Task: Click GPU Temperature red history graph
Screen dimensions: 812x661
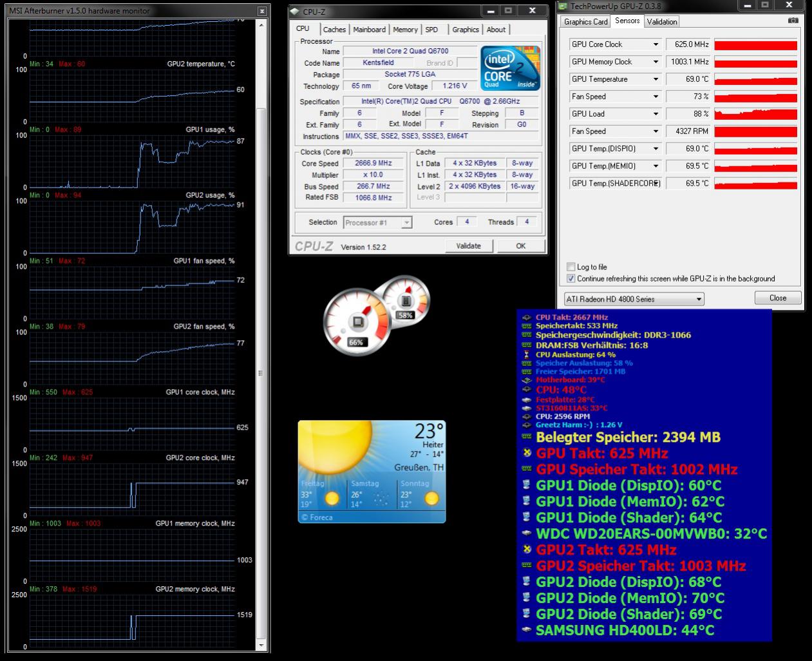Action: pos(755,80)
